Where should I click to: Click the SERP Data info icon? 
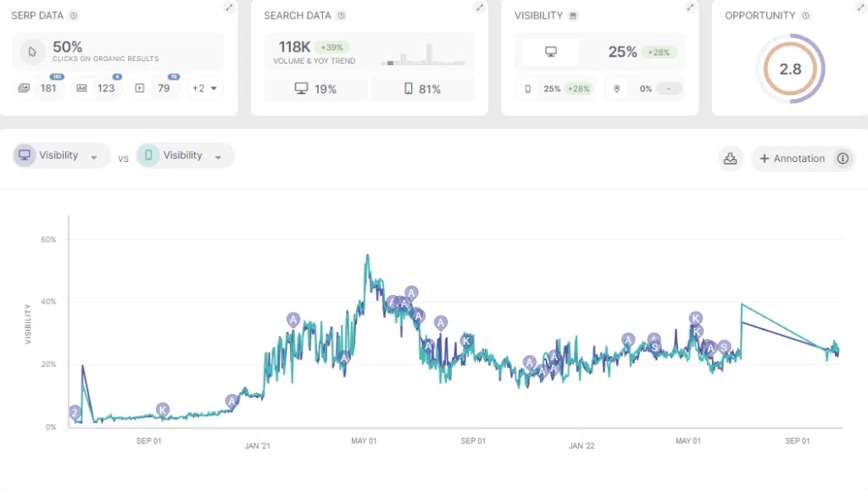74,15
